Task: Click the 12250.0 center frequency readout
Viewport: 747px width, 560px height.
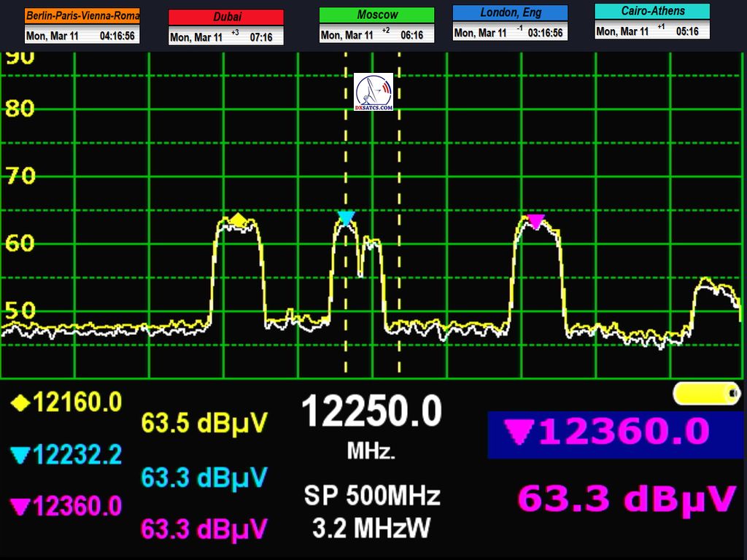Action: point(372,412)
